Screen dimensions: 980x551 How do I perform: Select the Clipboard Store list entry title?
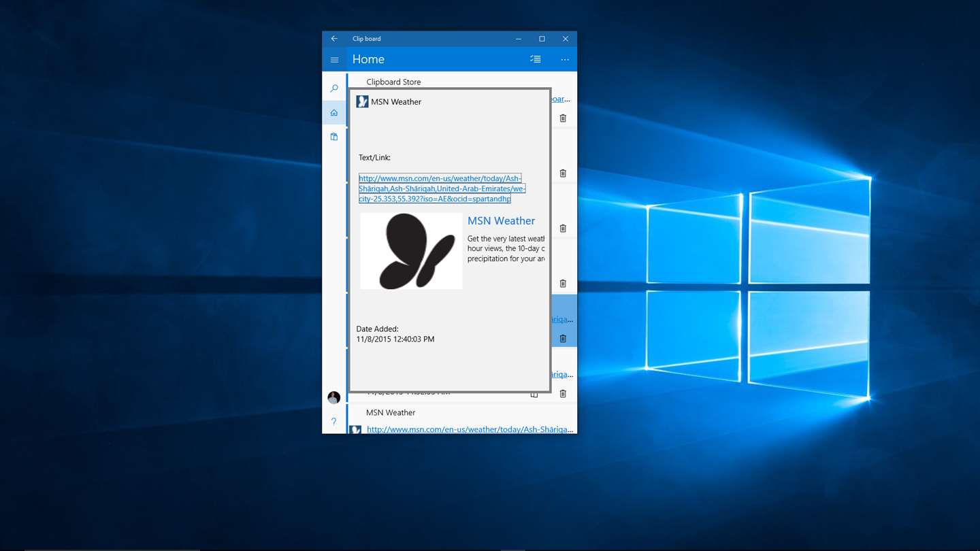393,82
